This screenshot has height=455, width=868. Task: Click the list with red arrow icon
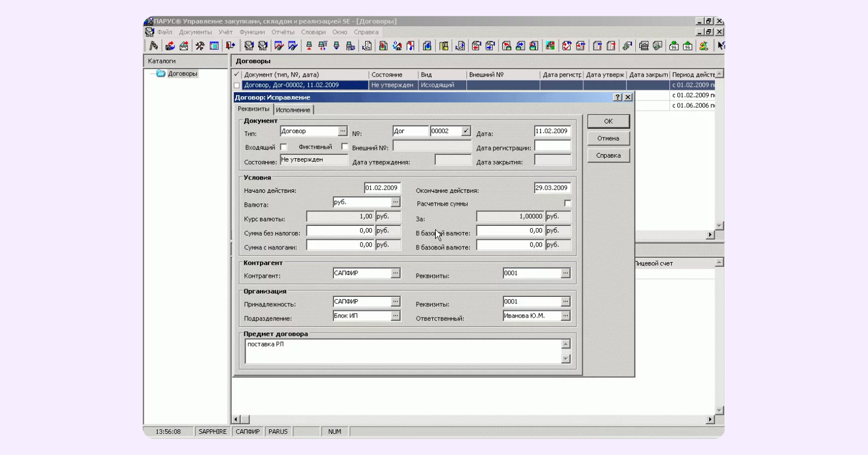point(611,46)
